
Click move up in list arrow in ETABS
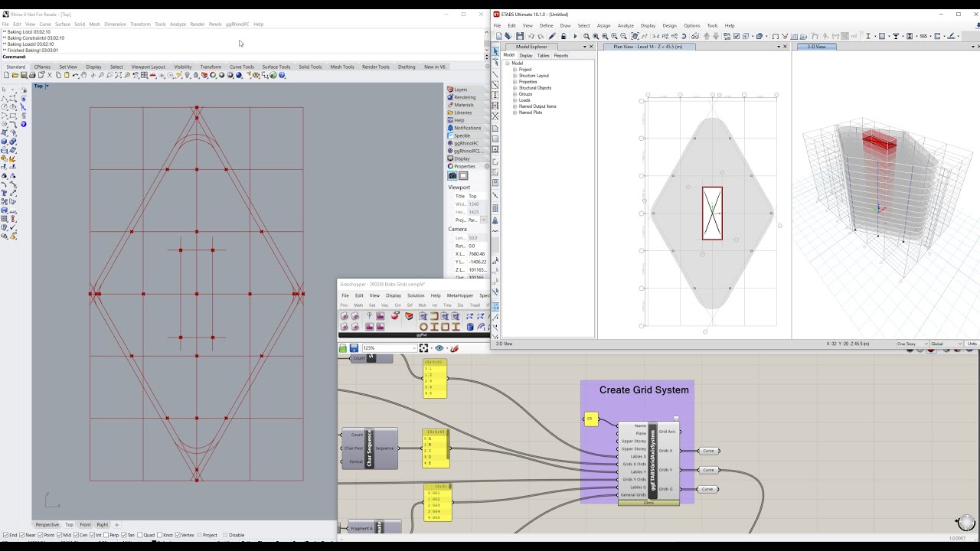(x=707, y=36)
